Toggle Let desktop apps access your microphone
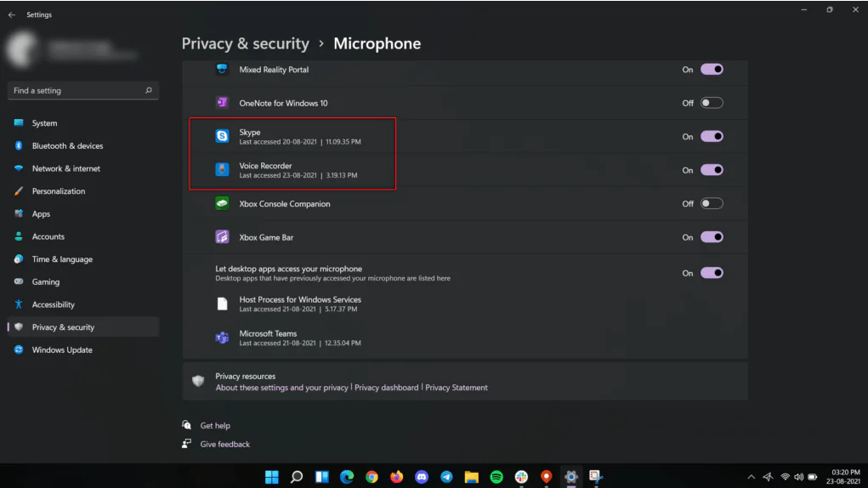 point(712,273)
